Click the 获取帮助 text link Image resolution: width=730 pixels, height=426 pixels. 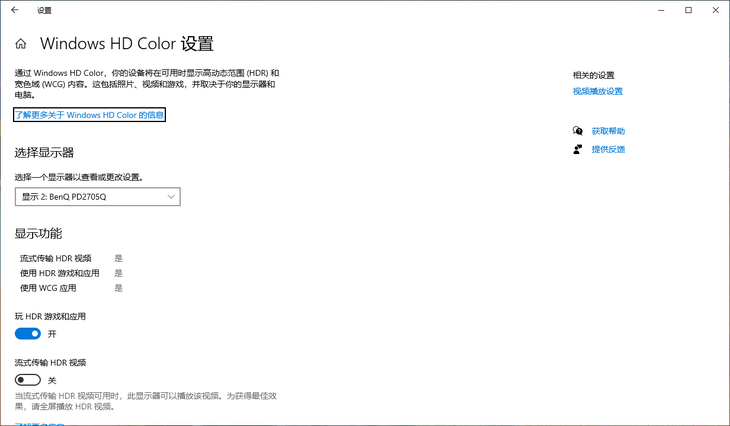(x=608, y=131)
